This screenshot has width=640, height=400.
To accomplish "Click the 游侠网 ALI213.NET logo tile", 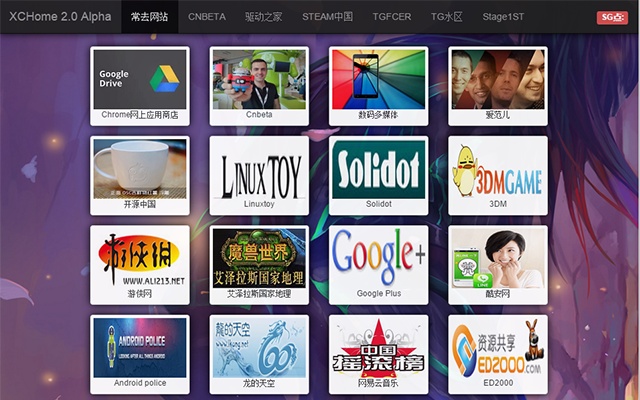I will coord(140,258).
